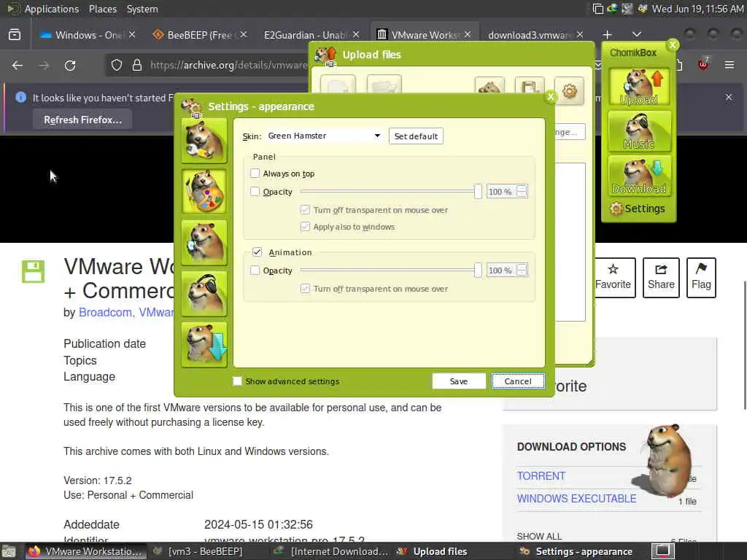Toggle Apply also to windows checkbox
The image size is (747, 560).
[x=306, y=227]
